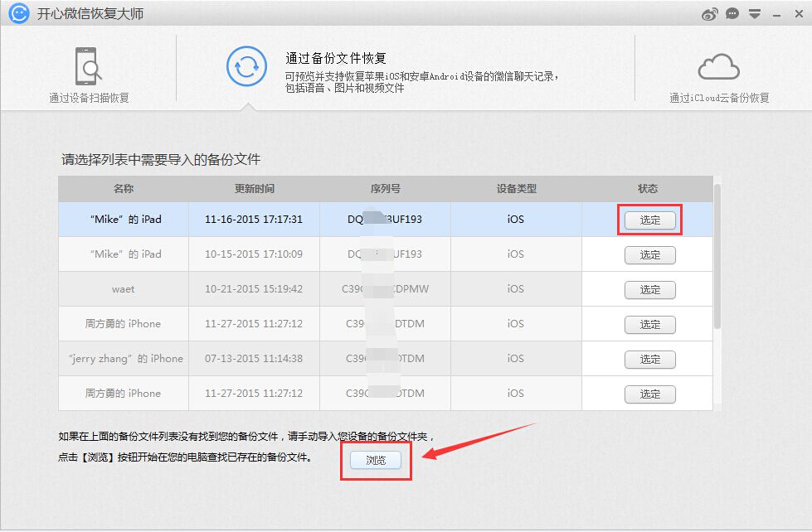Click the smiley app logo in title bar
Viewport: 812px width, 532px height.
tap(20, 14)
